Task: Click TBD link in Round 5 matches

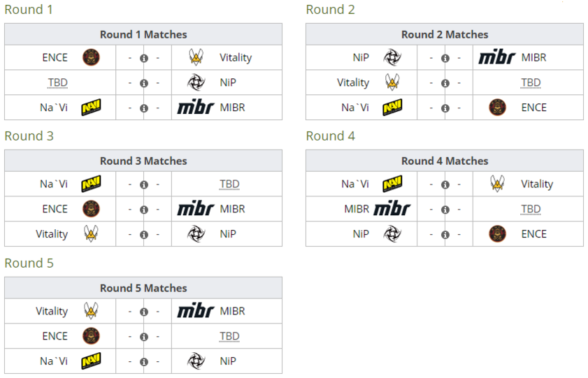Action: pos(229,336)
